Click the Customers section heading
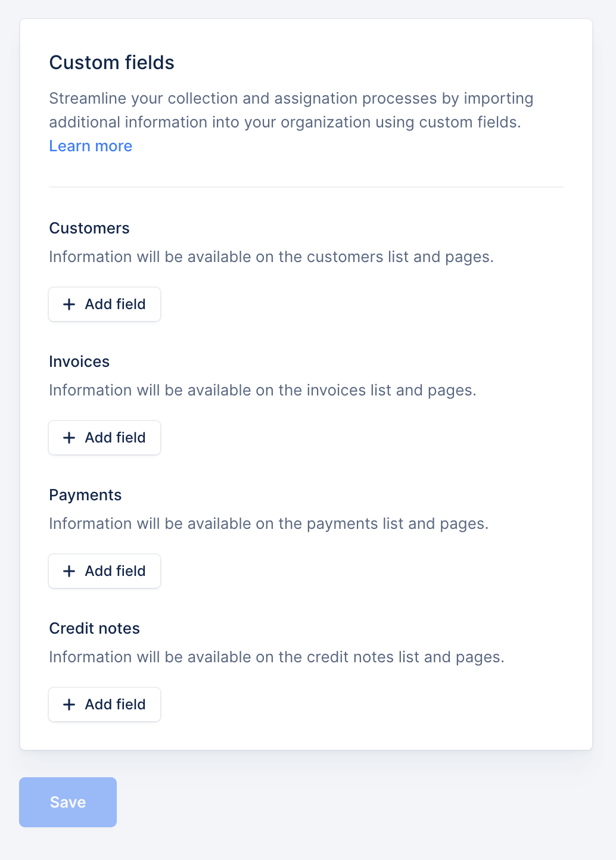Screen dimensions: 616x860 coord(89,228)
